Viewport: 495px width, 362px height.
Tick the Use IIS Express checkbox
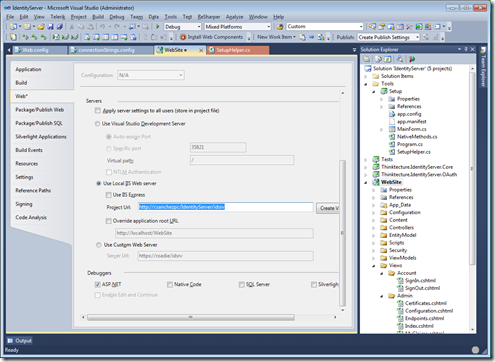[108, 195]
